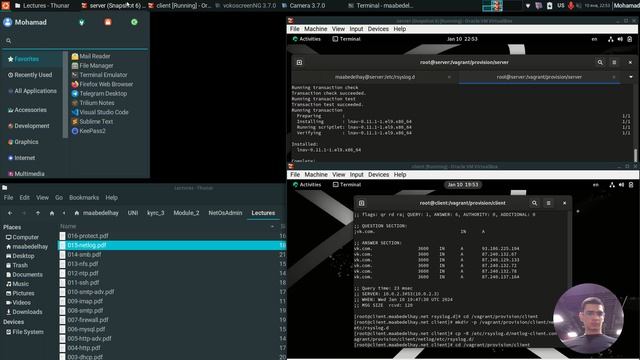The width and height of the screenshot is (640, 360).
Task: Click the search icon in the client terminal header
Action: [x=534, y=203]
